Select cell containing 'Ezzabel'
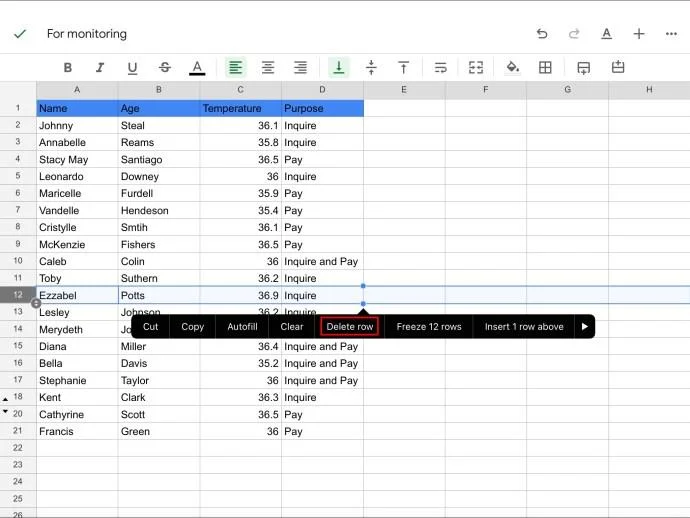Viewport: 690px width, 518px height. pyautogui.click(x=77, y=295)
